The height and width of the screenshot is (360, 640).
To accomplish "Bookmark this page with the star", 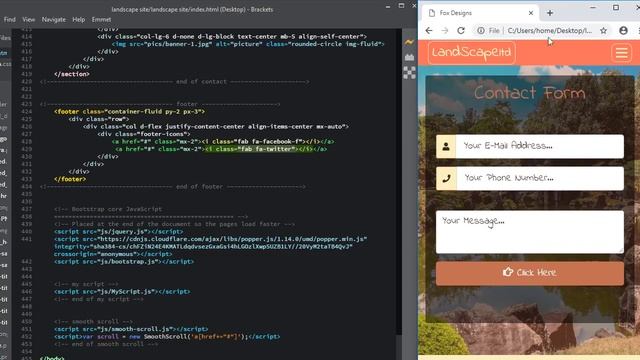I will click(x=603, y=31).
